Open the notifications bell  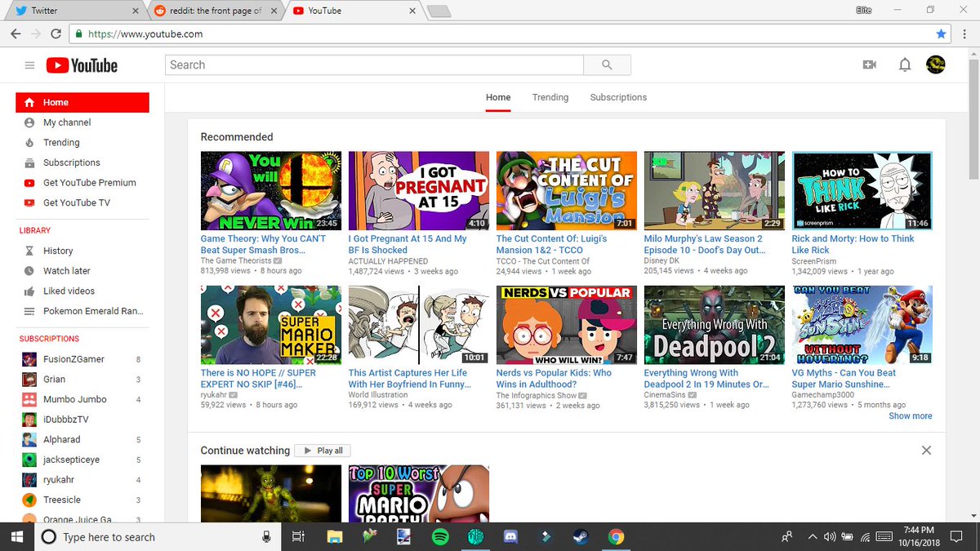coord(905,64)
